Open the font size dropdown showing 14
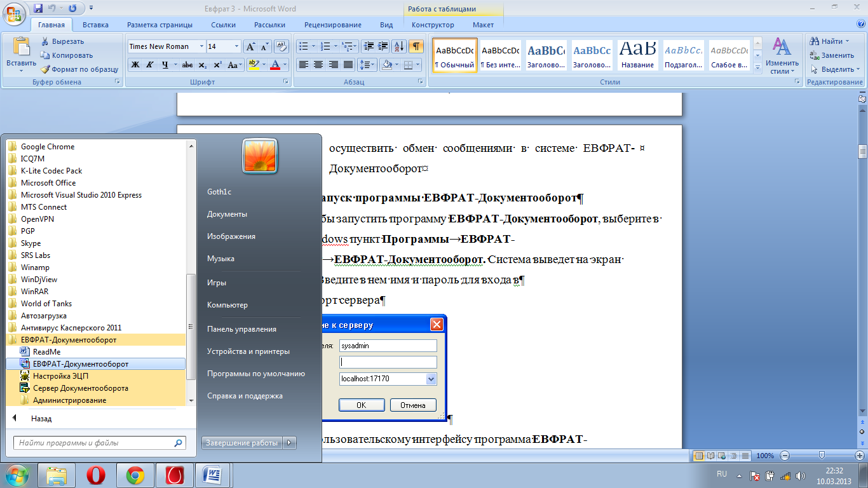The image size is (868, 488). (237, 46)
